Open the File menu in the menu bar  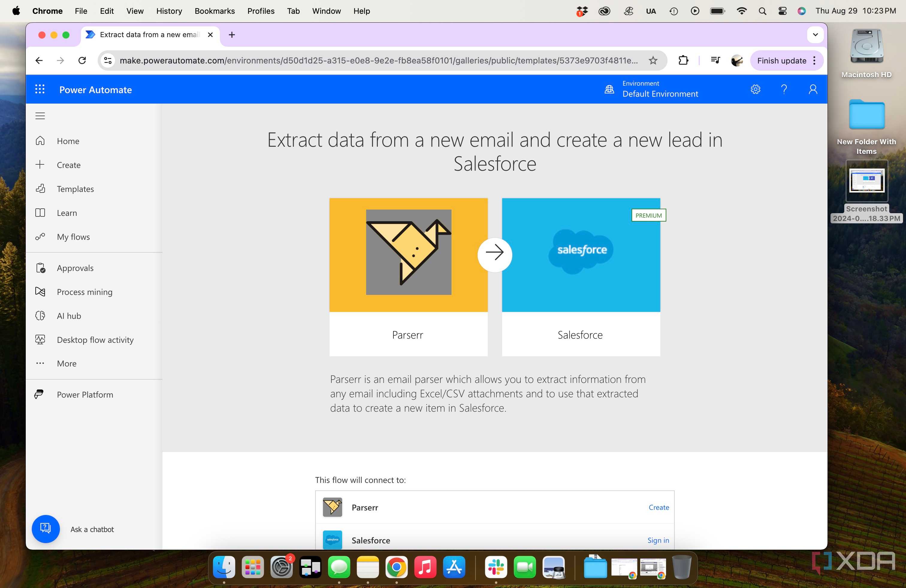tap(81, 11)
